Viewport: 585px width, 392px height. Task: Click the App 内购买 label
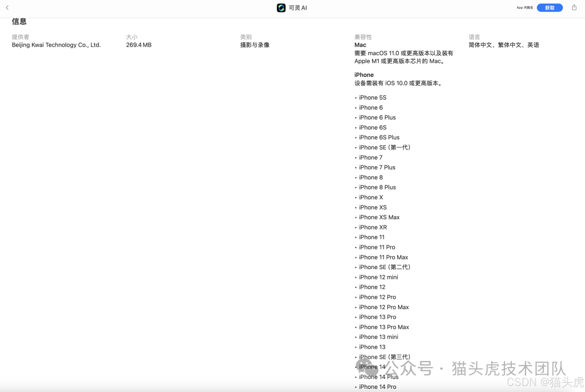[x=524, y=8]
